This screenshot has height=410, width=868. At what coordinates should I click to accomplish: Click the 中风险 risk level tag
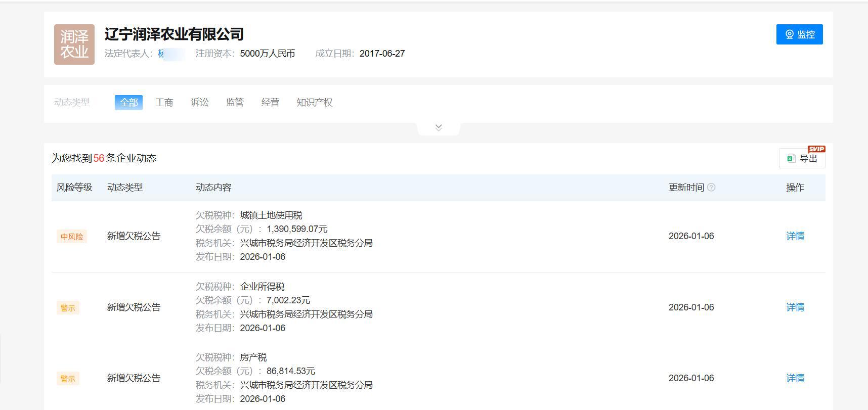click(72, 237)
